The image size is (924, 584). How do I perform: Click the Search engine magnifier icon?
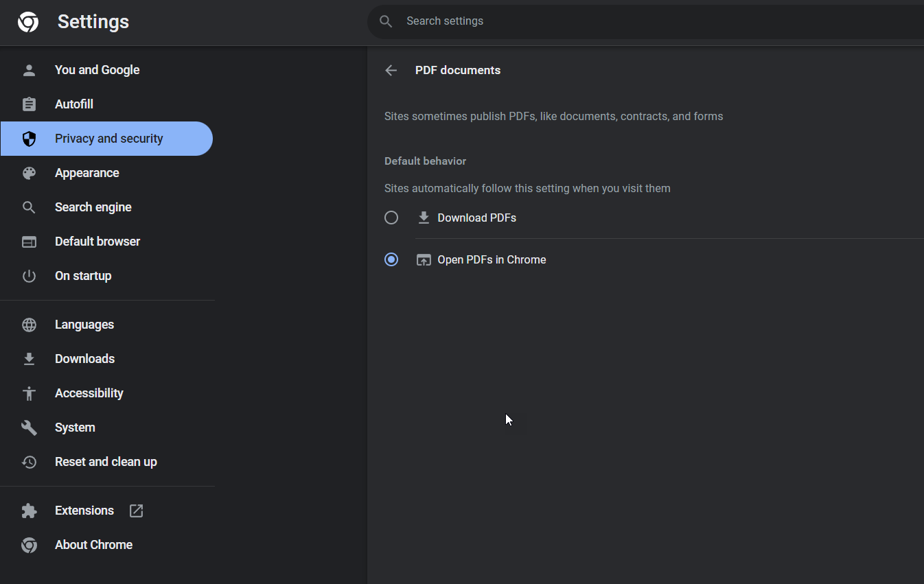tap(29, 207)
